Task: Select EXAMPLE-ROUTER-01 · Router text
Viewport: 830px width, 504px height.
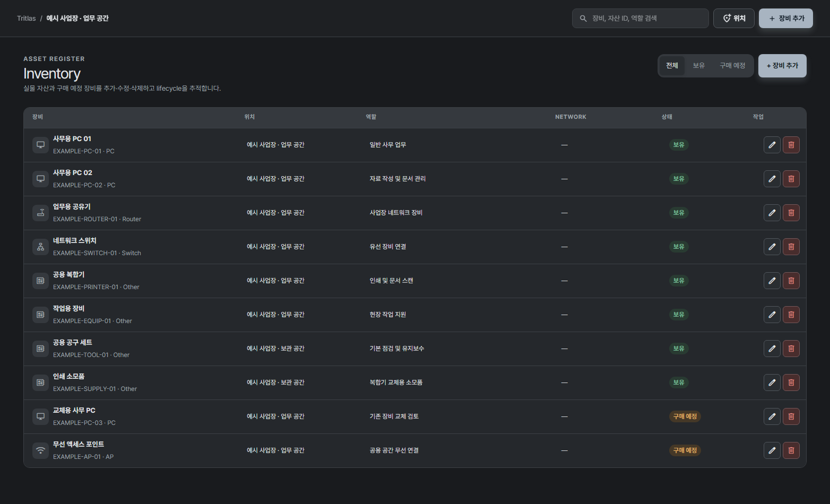Action: [97, 219]
